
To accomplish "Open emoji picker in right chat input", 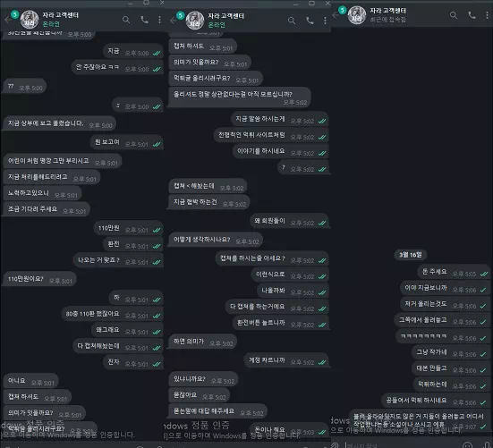I will coord(468,444).
